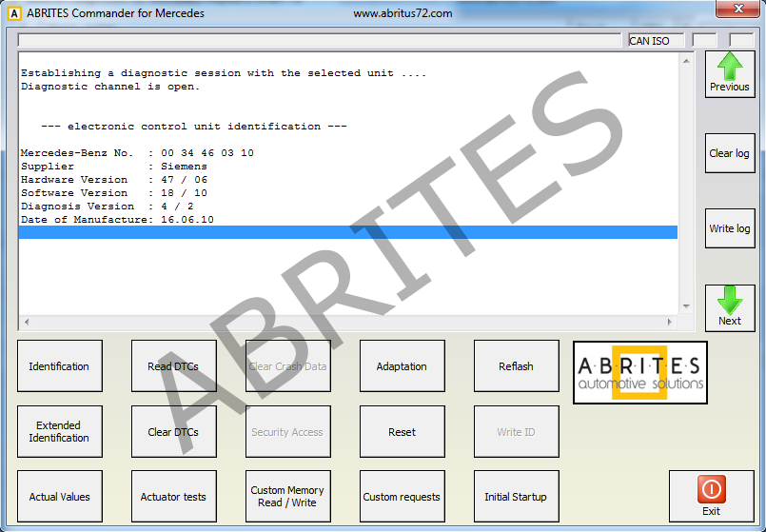Launch Actuator tests
Image resolution: width=766 pixels, height=532 pixels.
tap(174, 497)
